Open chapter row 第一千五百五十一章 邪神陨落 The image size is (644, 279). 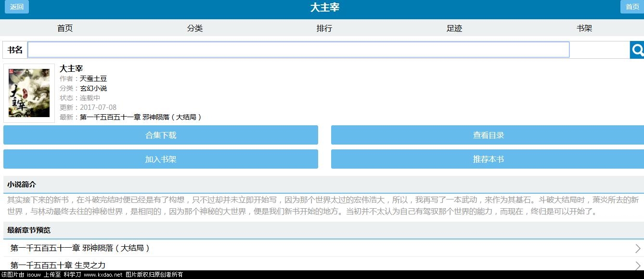323,248
